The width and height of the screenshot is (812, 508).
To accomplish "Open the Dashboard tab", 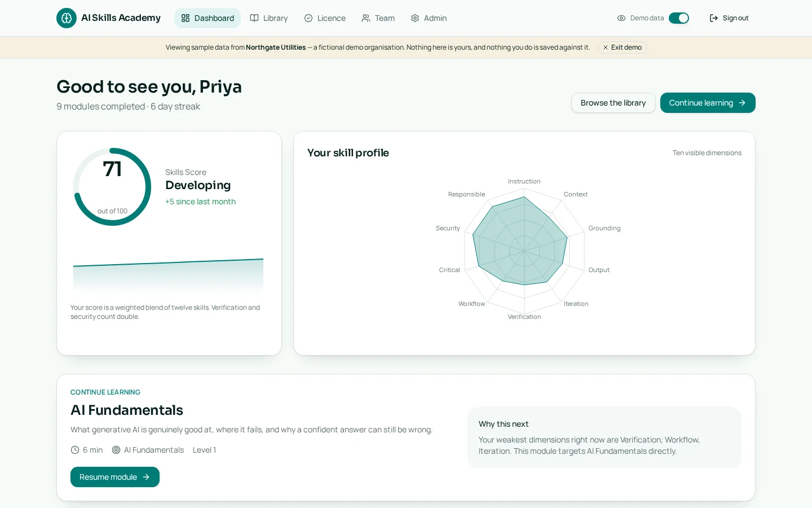I will [208, 18].
